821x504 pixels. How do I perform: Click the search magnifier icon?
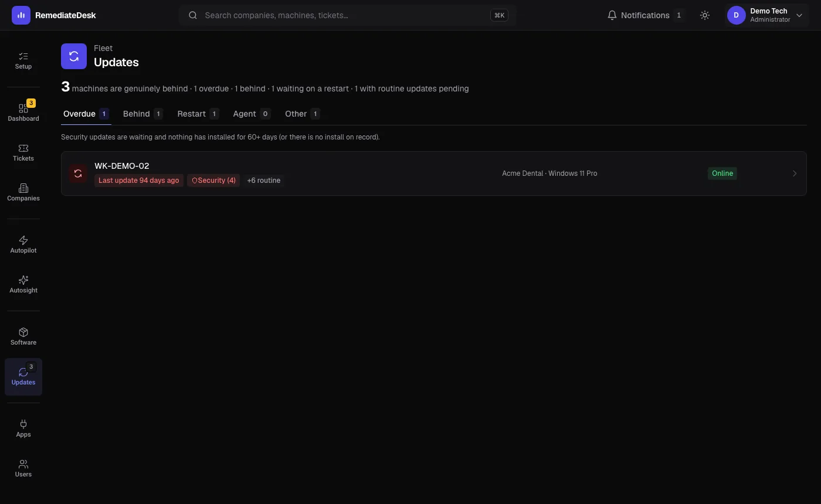(192, 15)
